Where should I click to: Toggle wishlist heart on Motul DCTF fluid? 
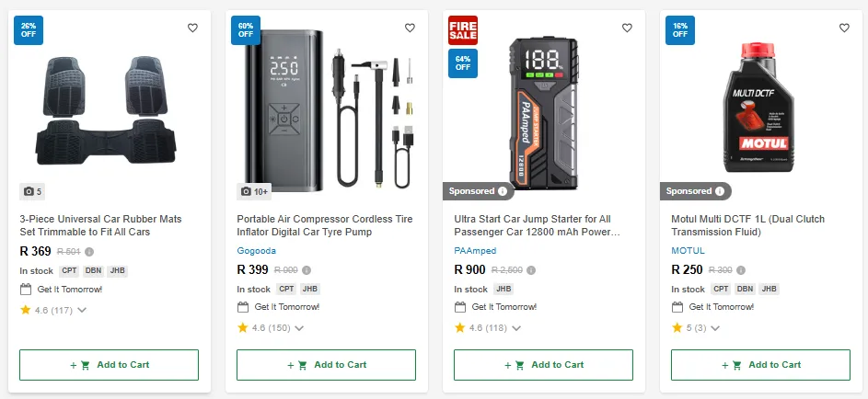pos(844,28)
